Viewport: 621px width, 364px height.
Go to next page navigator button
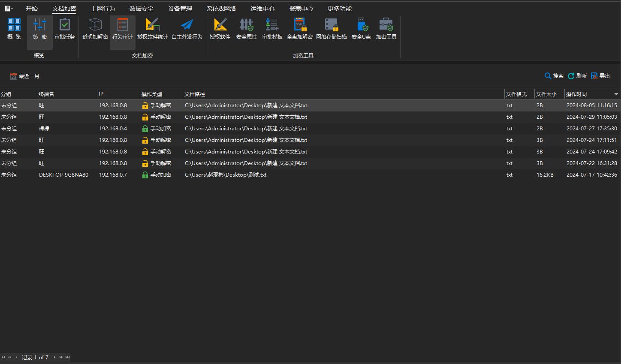click(61, 357)
